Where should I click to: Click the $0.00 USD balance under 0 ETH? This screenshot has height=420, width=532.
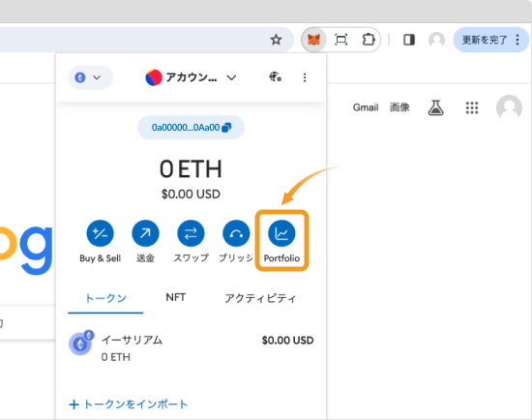191,195
